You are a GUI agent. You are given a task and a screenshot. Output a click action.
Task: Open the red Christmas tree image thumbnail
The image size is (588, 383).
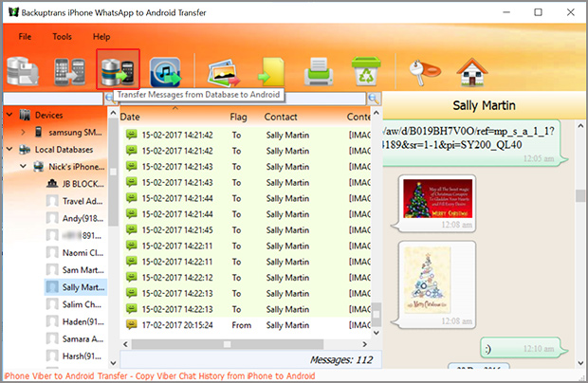click(x=437, y=198)
